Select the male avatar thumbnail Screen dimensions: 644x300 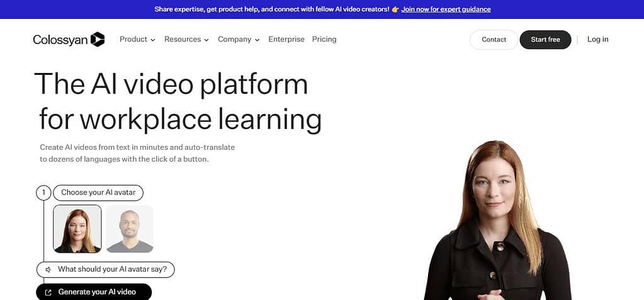pyautogui.click(x=130, y=228)
